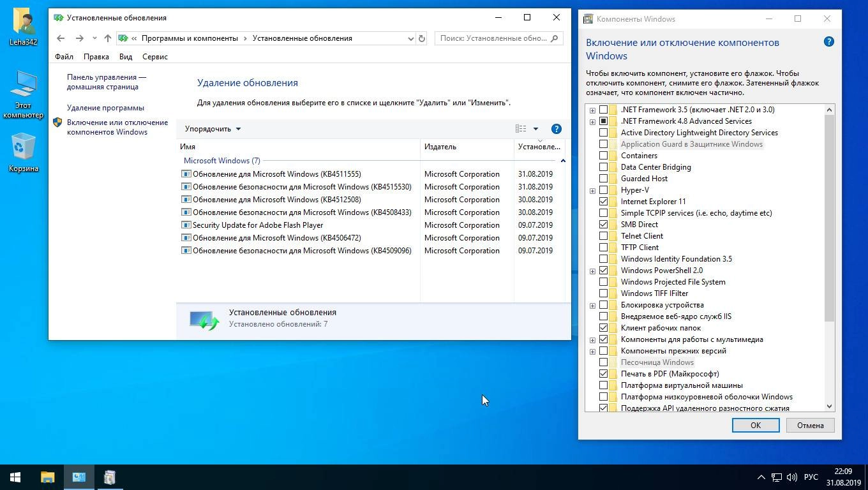Image resolution: width=868 pixels, height=490 pixels.
Task: Open Упорядочить dropdown menu
Action: click(213, 129)
